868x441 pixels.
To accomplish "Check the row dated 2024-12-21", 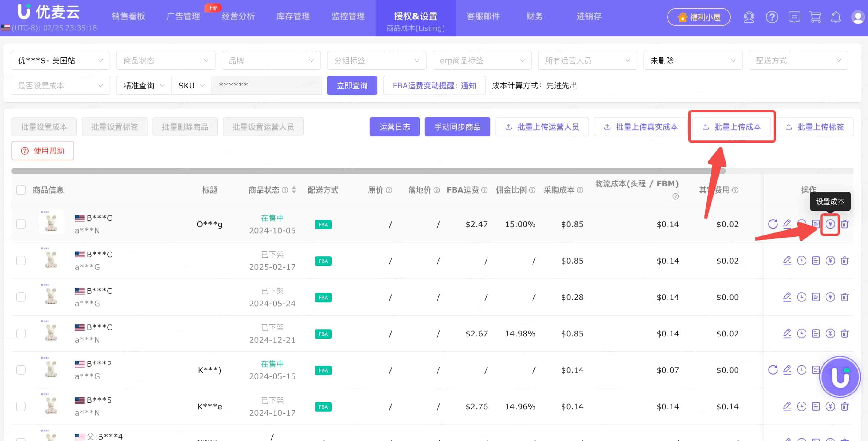I will (x=21, y=333).
